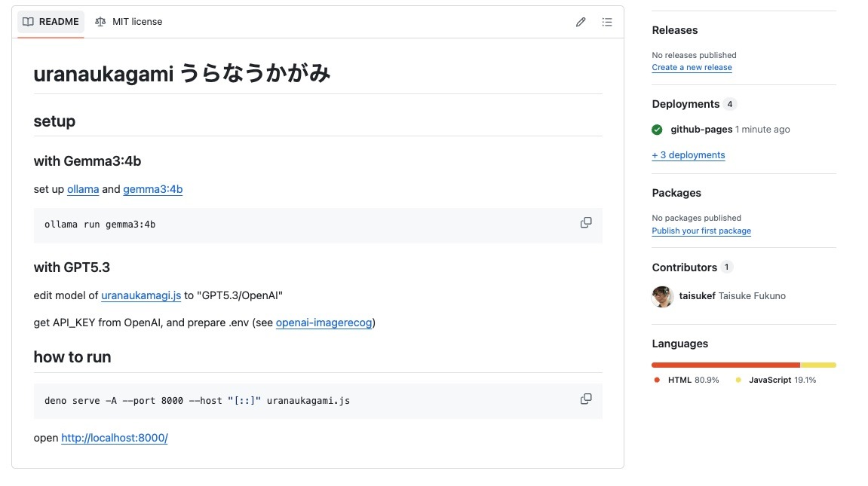Copy the ollama run gemma3:4b command
This screenshot has height=486, width=868.
[586, 223]
